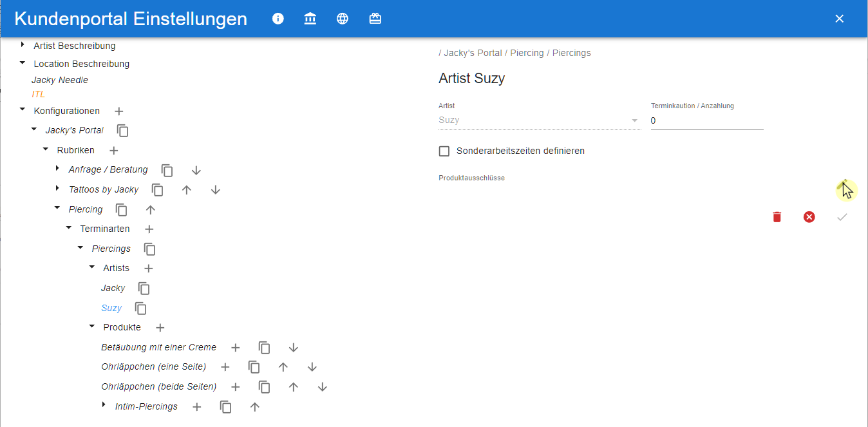The image size is (868, 427).
Task: Copy Betäubung mit einer Creme product
Action: 265,348
